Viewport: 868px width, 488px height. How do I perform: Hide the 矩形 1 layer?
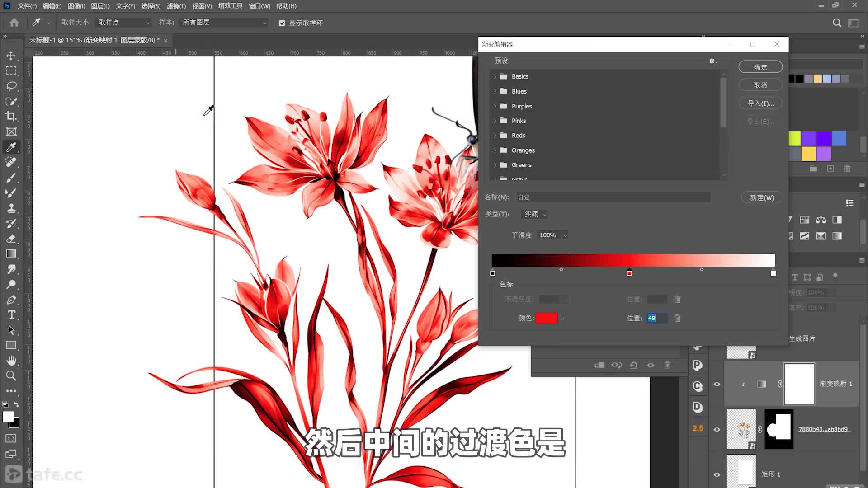click(x=717, y=474)
